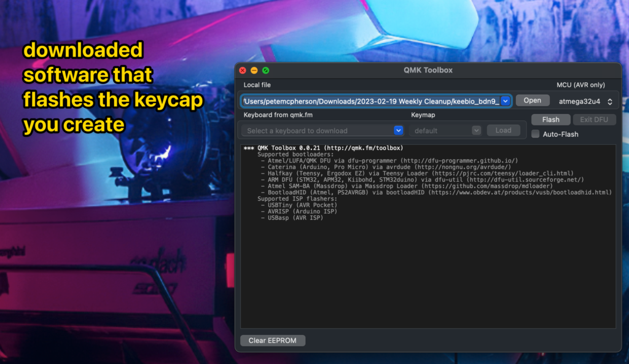Click the green fullscreen window button
Image resolution: width=629 pixels, height=364 pixels.
pyautogui.click(x=265, y=70)
